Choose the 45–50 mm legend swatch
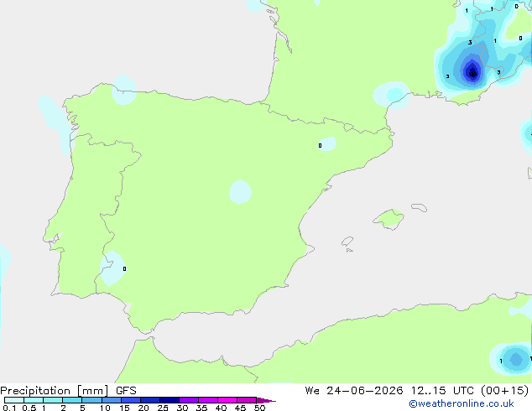Viewport: 532px width, 411px height. coord(247,400)
